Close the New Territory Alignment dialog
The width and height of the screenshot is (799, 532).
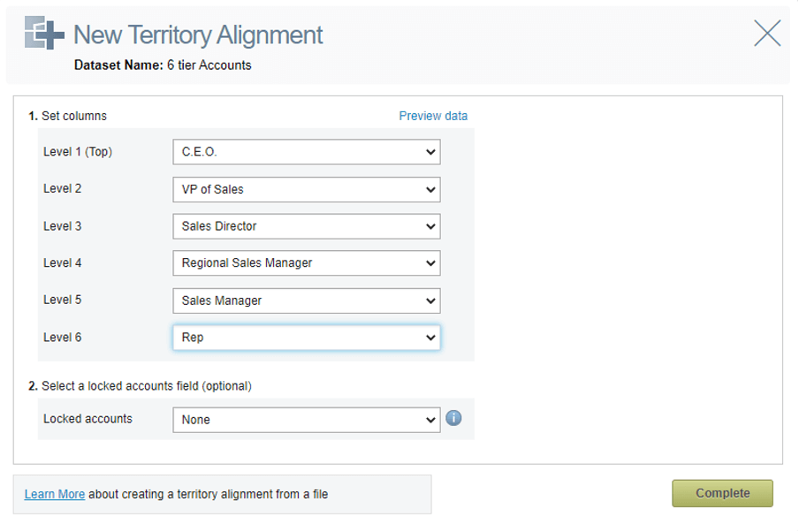(x=767, y=33)
